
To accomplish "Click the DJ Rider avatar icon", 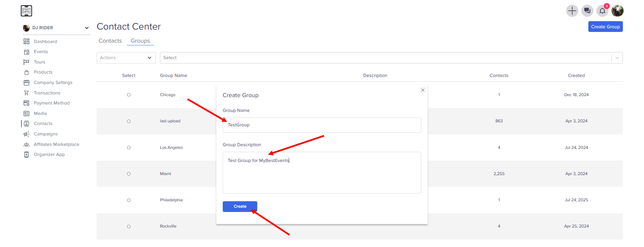I will pos(26,28).
